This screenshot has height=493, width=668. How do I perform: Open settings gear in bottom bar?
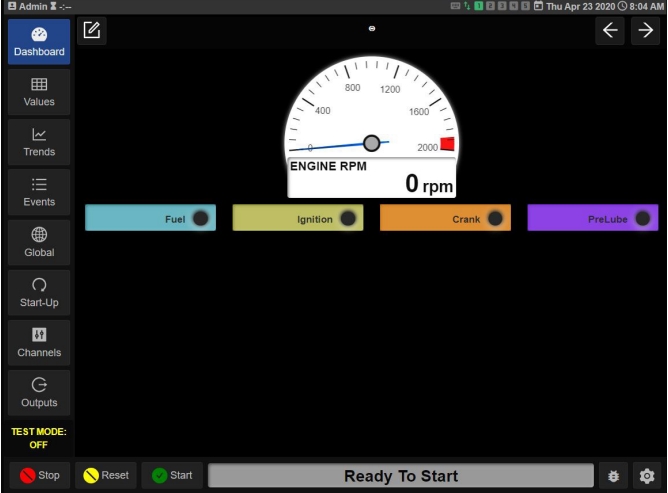[647, 476]
